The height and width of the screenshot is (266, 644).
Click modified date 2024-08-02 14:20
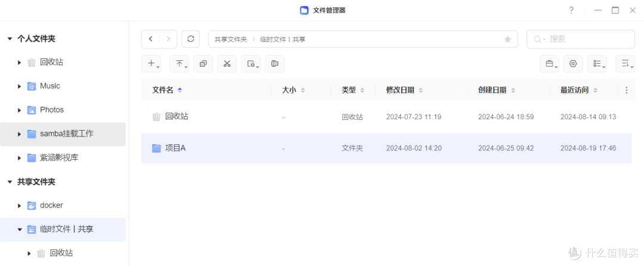pyautogui.click(x=414, y=148)
